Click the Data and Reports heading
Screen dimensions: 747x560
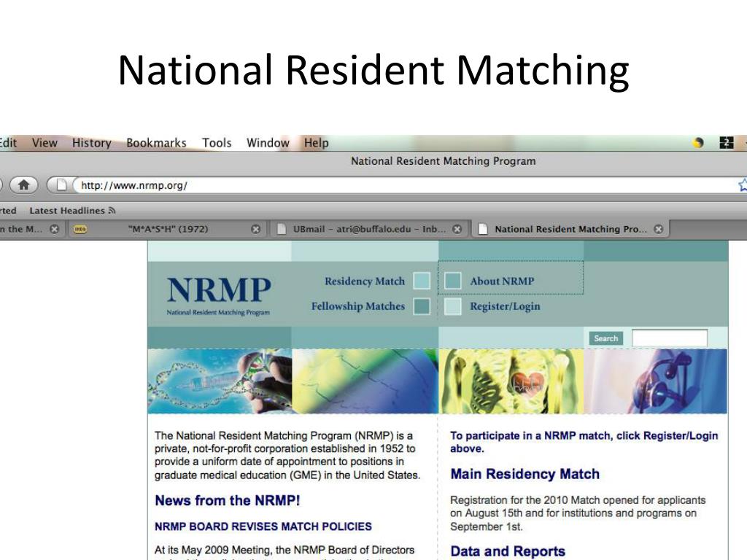(508, 551)
